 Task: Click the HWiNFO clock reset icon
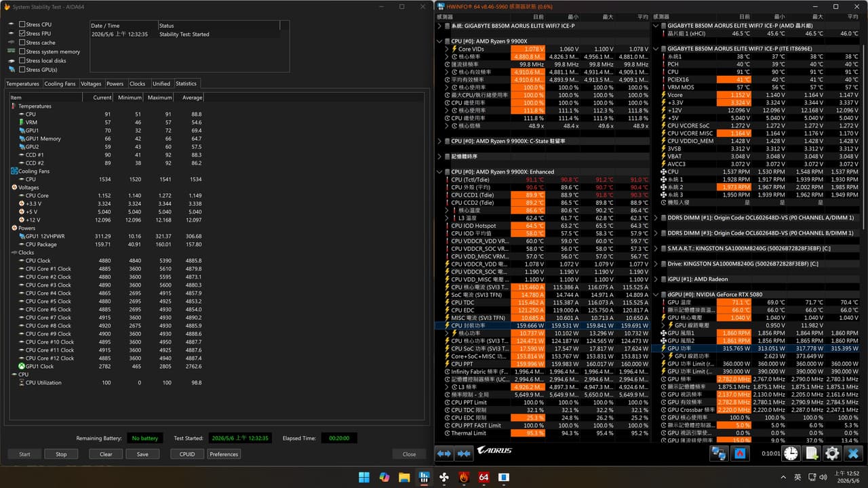click(791, 453)
